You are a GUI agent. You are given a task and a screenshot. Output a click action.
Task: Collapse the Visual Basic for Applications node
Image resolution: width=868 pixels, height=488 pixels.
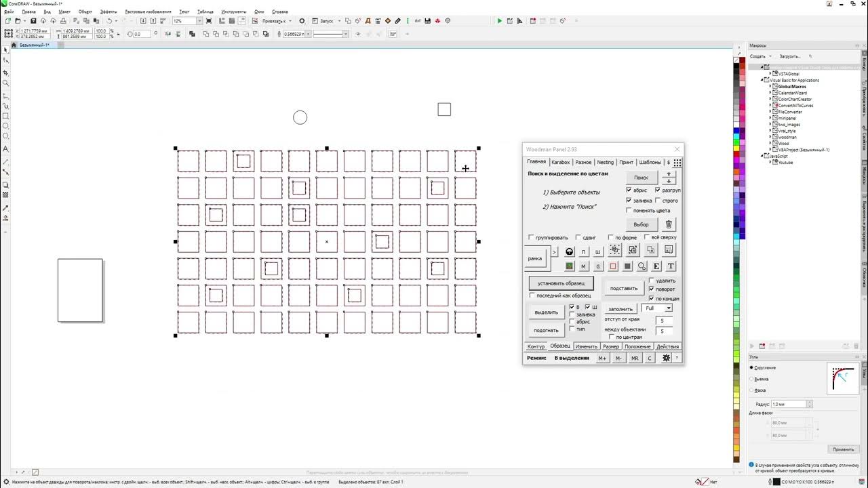point(763,80)
